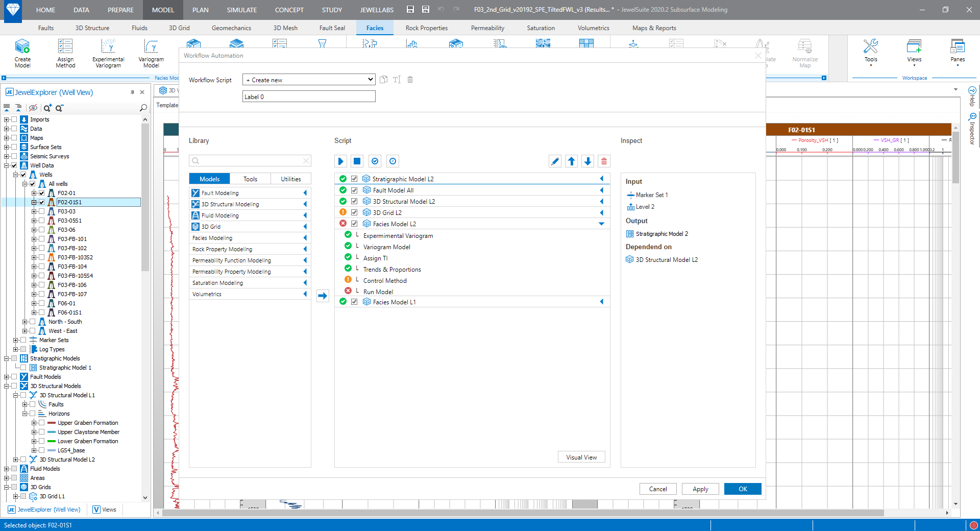Click the Lower Graben Formation green color line
Image resolution: width=980 pixels, height=531 pixels.
click(x=52, y=441)
